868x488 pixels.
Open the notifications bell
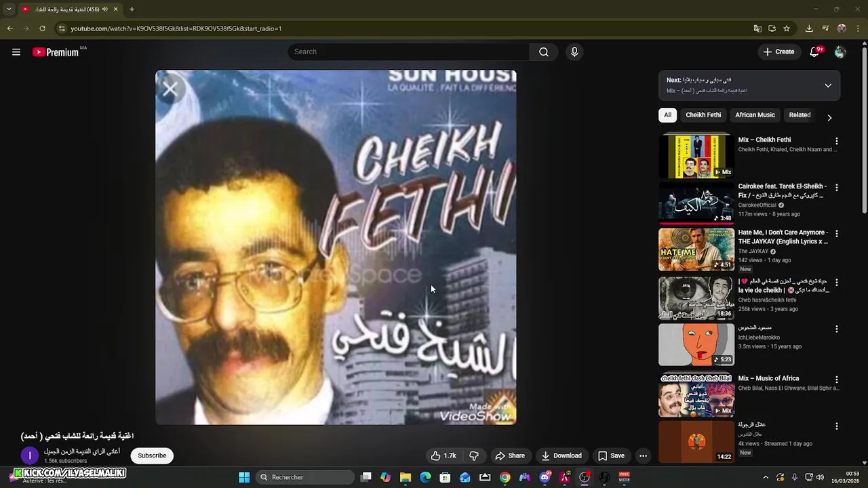(x=815, y=52)
